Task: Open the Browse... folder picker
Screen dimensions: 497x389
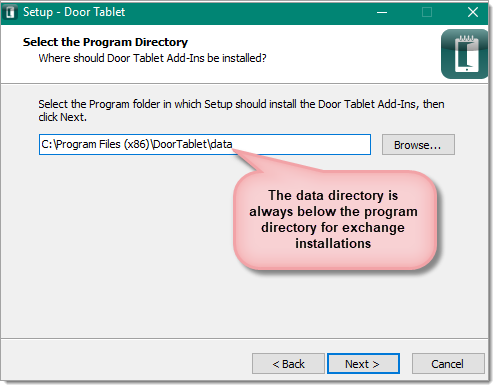Action: (418, 145)
